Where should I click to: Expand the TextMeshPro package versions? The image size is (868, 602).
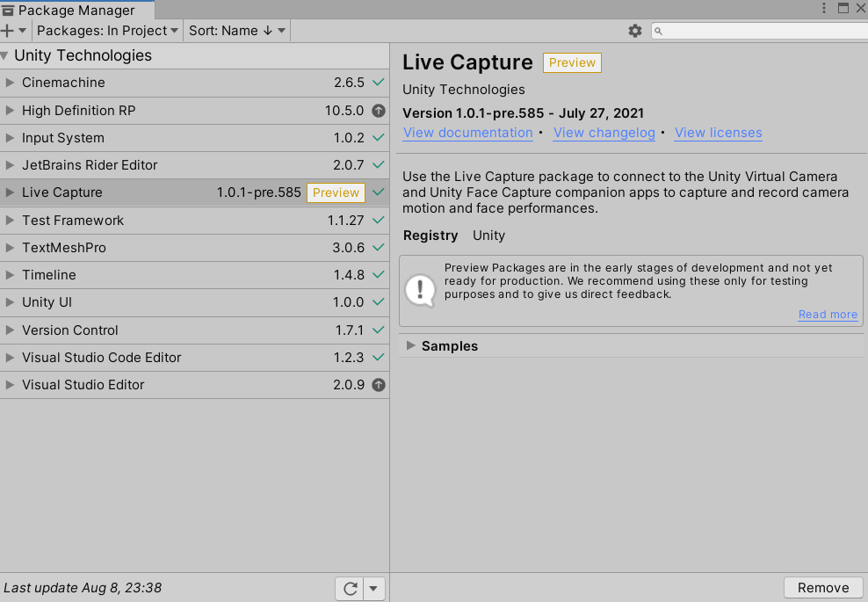[10, 248]
